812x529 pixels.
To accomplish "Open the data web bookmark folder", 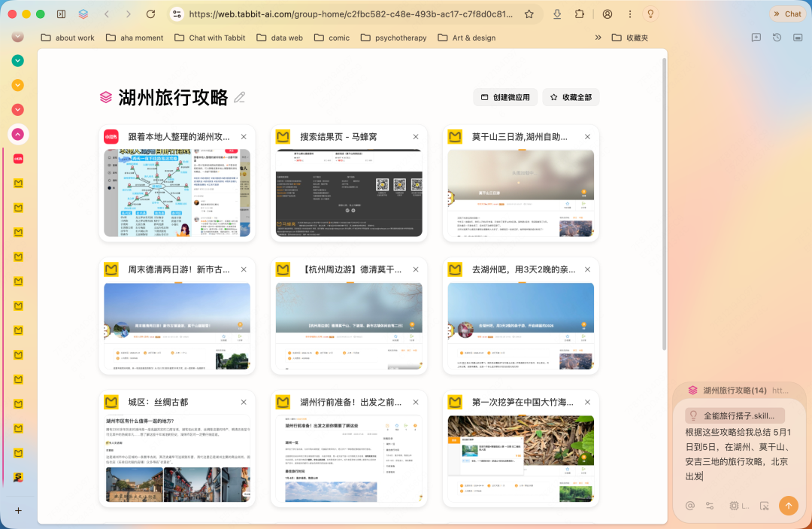I will (280, 38).
